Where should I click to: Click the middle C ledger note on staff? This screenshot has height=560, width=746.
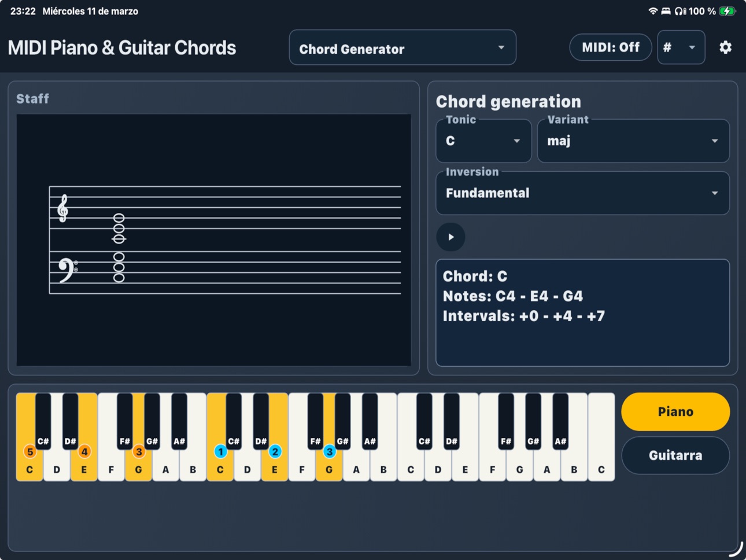click(x=119, y=239)
